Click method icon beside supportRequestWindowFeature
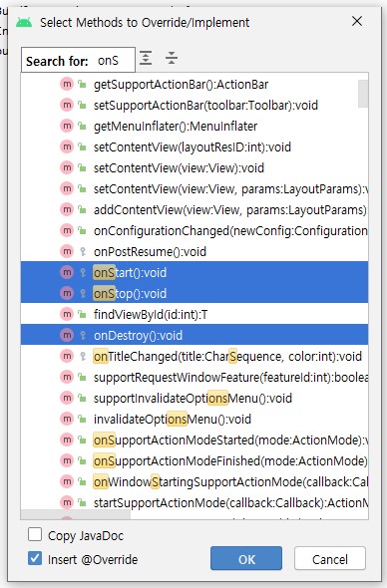This screenshot has height=588, width=387. (x=67, y=377)
